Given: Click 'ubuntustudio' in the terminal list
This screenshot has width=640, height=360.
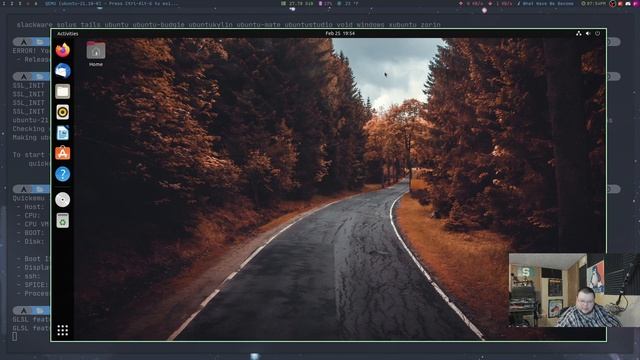Looking at the screenshot, I should tap(309, 24).
